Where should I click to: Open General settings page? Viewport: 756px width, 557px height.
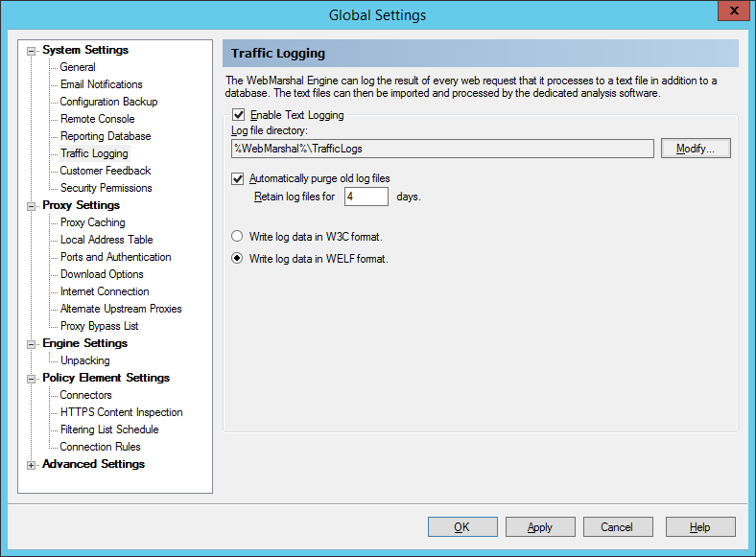pos(78,67)
